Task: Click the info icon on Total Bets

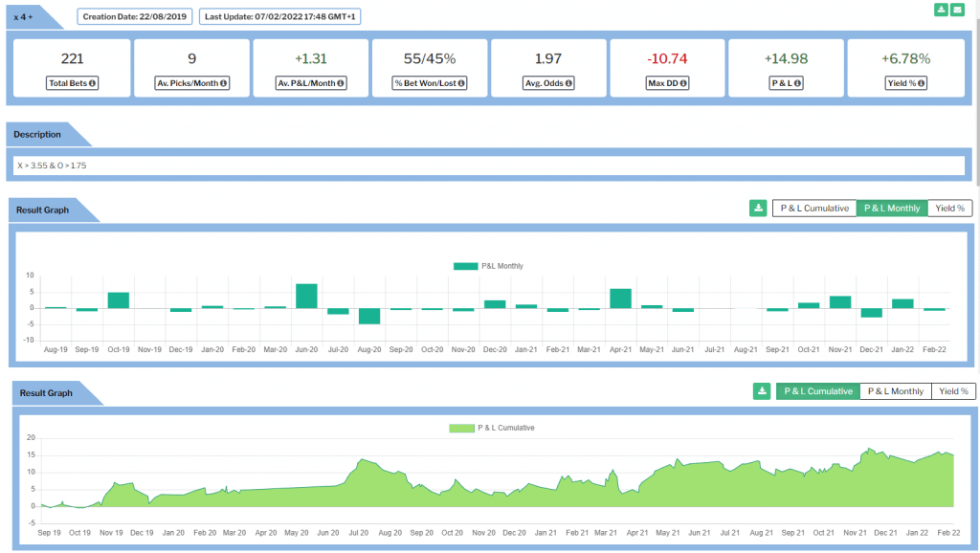Action: [93, 83]
